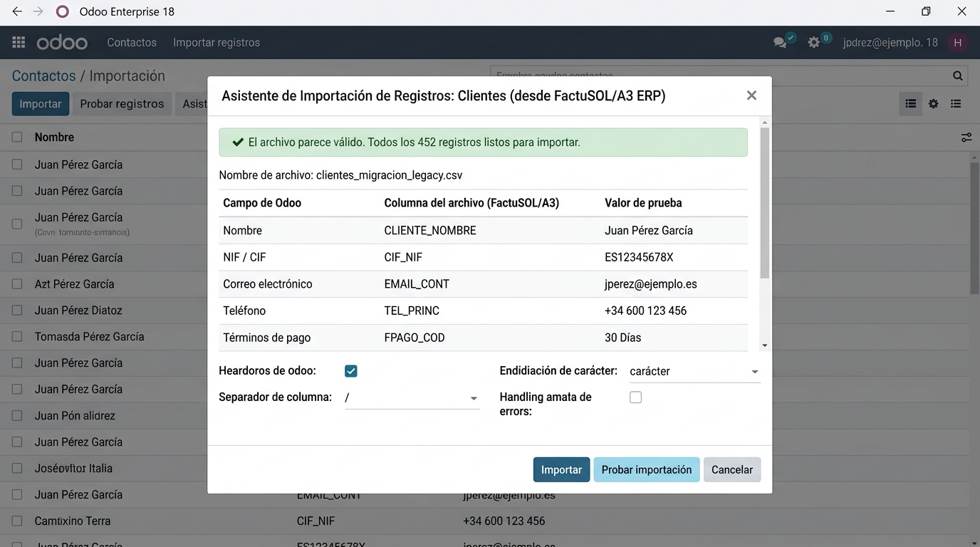Click Probar registros in the toolbar
This screenshot has height=547, width=980.
(122, 104)
